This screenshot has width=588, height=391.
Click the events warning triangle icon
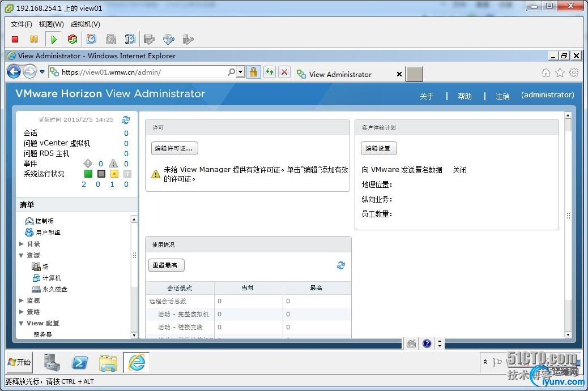pyautogui.click(x=113, y=164)
